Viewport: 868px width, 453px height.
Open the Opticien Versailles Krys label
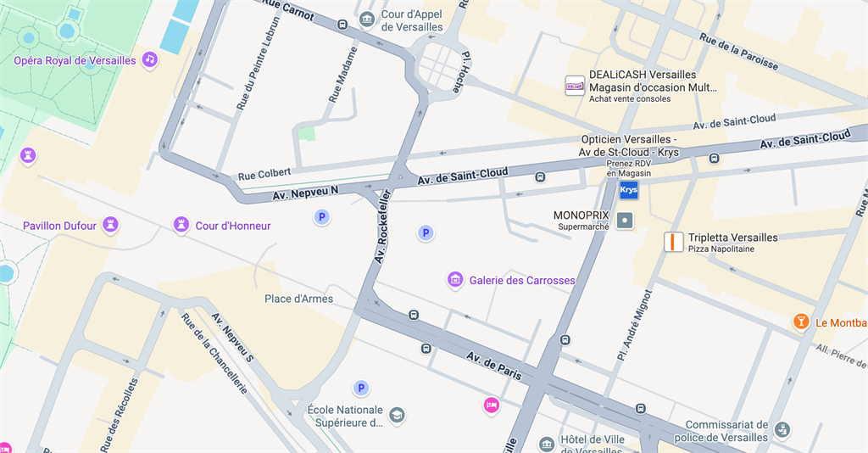coord(629,146)
